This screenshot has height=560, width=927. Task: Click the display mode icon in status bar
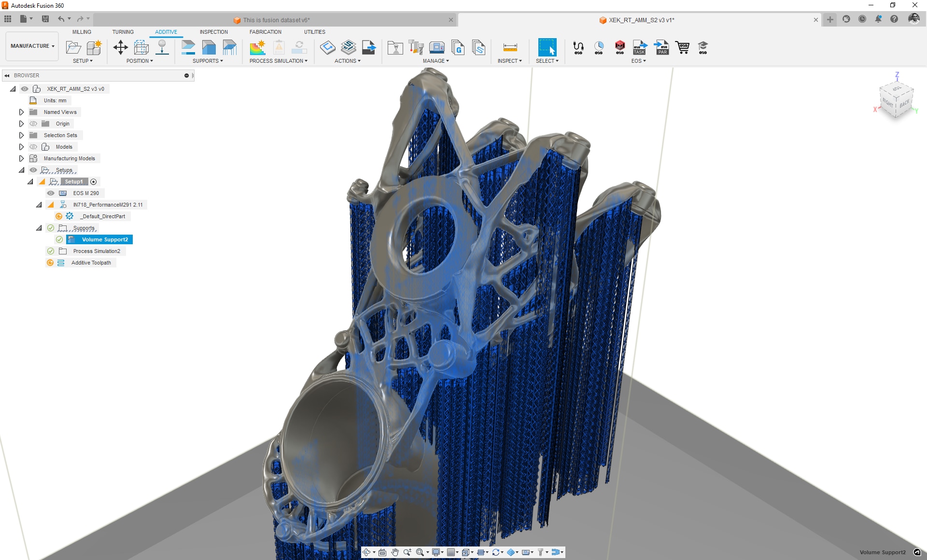[x=437, y=552]
